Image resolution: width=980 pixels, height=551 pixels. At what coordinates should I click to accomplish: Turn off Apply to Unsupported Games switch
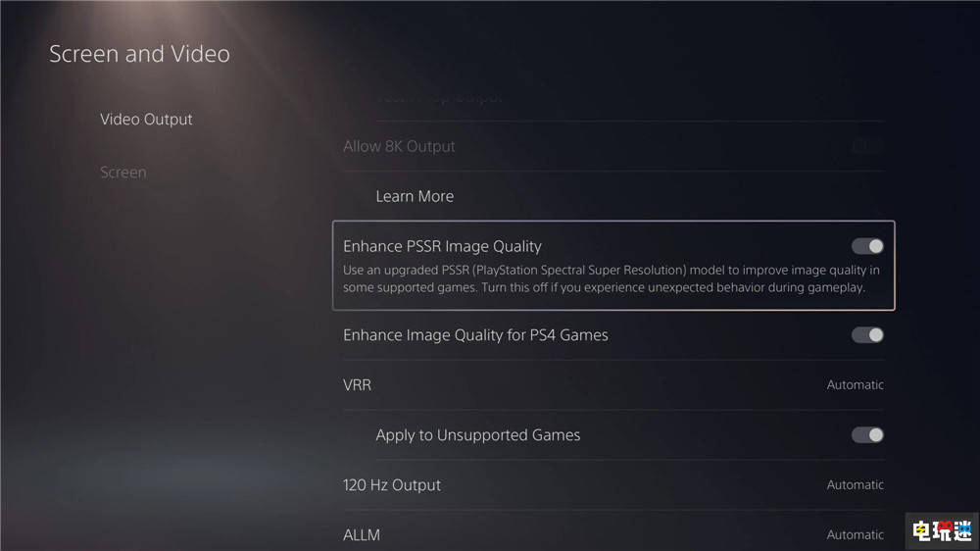[867, 435]
